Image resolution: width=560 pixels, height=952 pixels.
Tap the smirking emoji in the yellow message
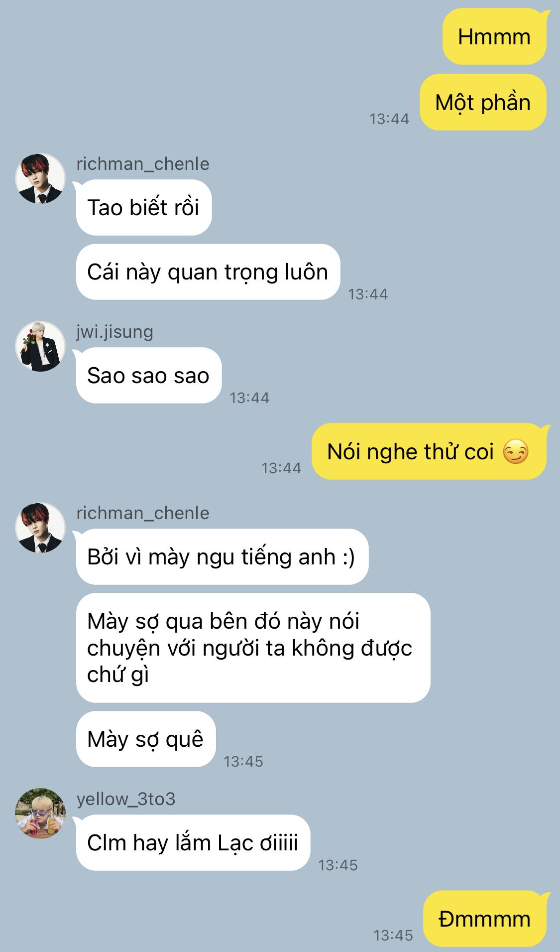click(x=515, y=452)
